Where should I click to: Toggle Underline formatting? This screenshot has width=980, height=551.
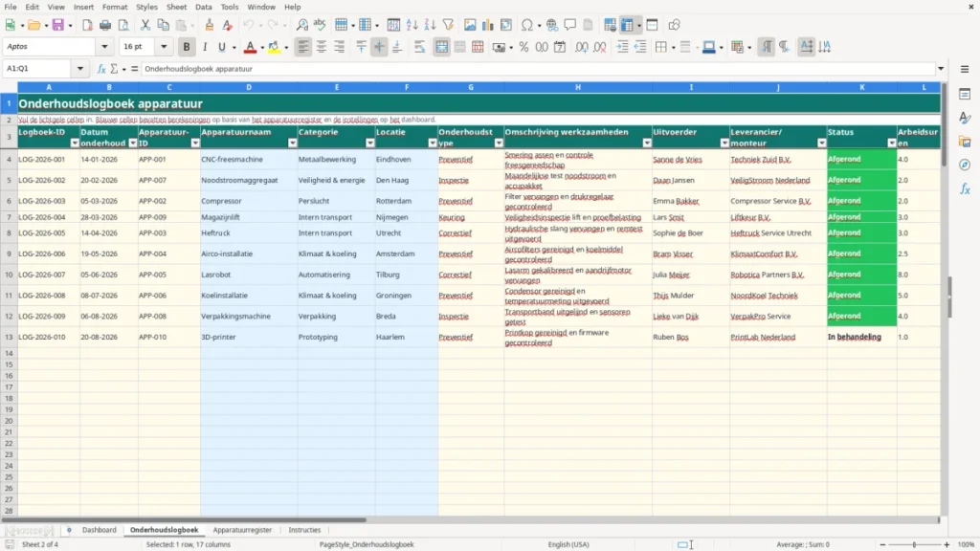pyautogui.click(x=221, y=47)
